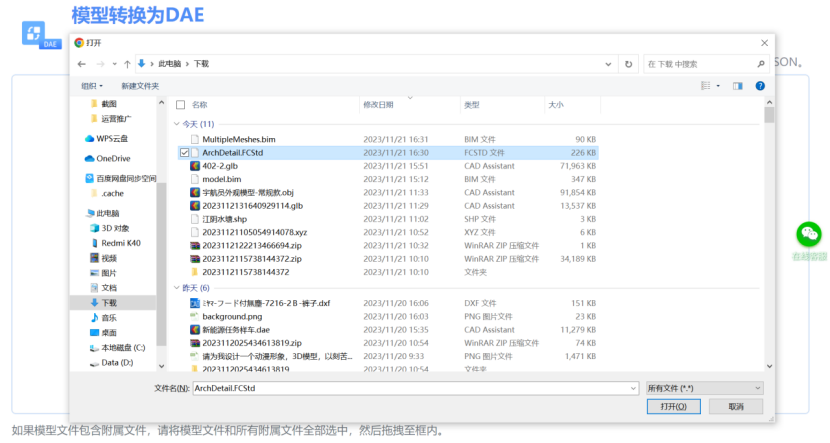Viewport: 830px width, 443px height.
Task: Click the view layout icon in toolbar
Action: [x=706, y=86]
